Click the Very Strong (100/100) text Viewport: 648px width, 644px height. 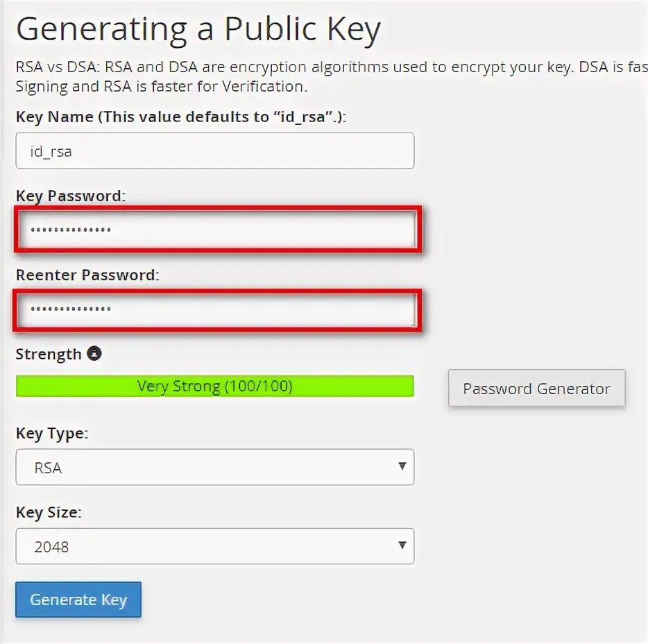pyautogui.click(x=214, y=386)
